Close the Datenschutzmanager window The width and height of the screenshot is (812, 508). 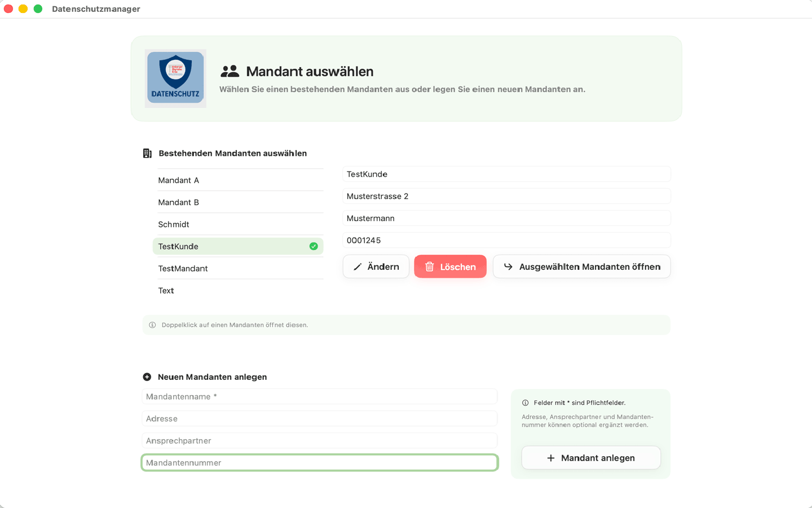click(x=8, y=8)
